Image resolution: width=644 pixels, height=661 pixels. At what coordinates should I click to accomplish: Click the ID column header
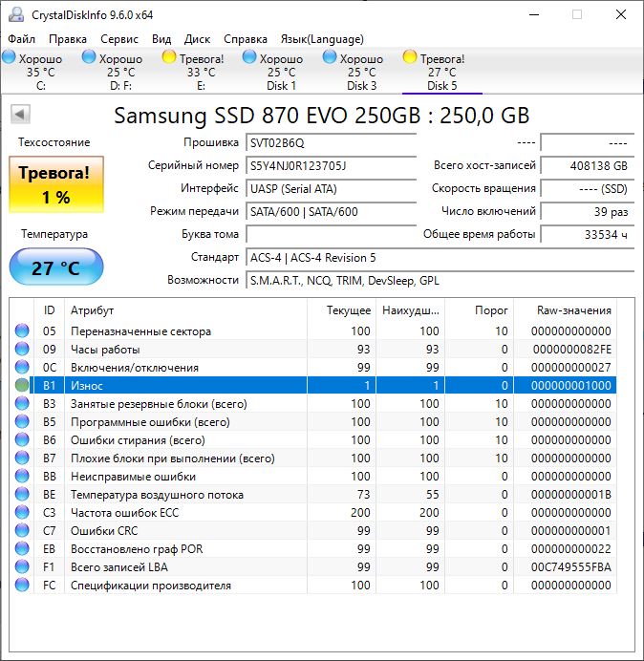49,310
